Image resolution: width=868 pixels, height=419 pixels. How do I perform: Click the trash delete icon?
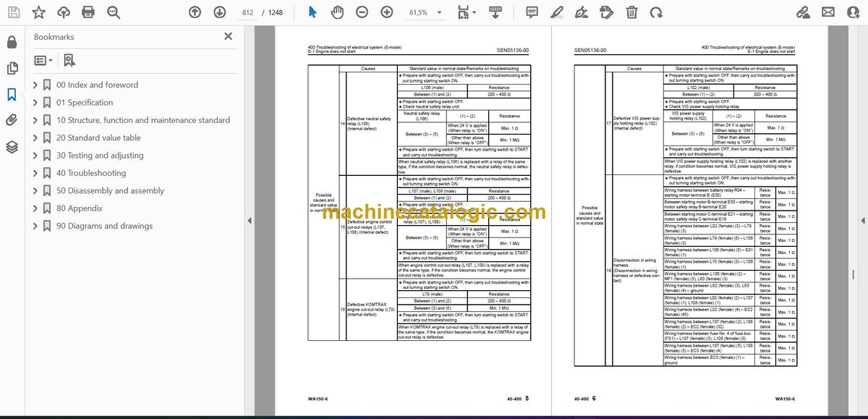tap(631, 12)
